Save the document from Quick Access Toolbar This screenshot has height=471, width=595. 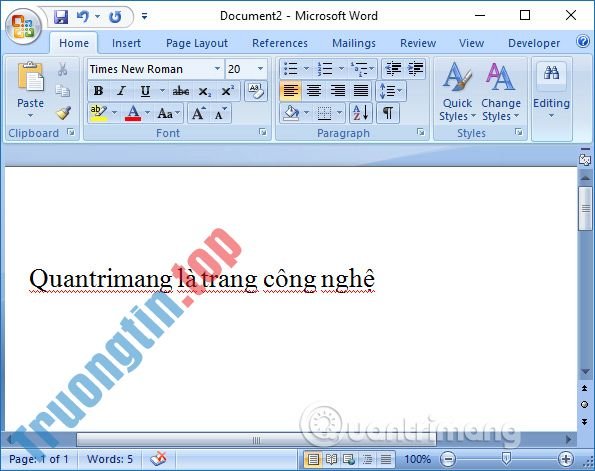[x=60, y=17]
